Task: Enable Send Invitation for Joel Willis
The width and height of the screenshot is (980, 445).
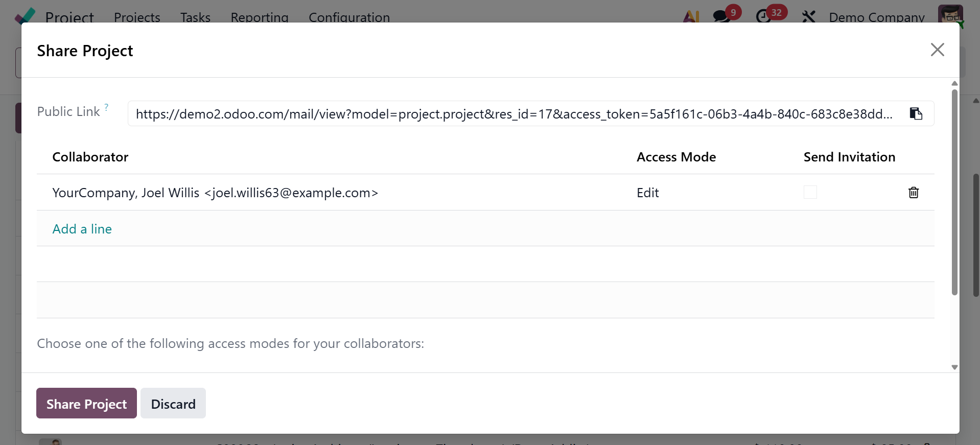Action: [810, 193]
